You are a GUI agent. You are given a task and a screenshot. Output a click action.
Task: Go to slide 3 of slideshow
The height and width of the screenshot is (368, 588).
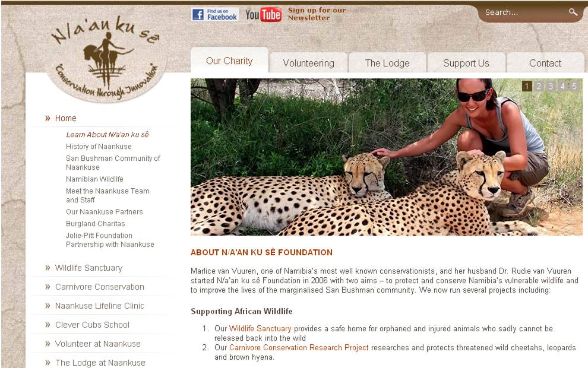click(x=550, y=86)
